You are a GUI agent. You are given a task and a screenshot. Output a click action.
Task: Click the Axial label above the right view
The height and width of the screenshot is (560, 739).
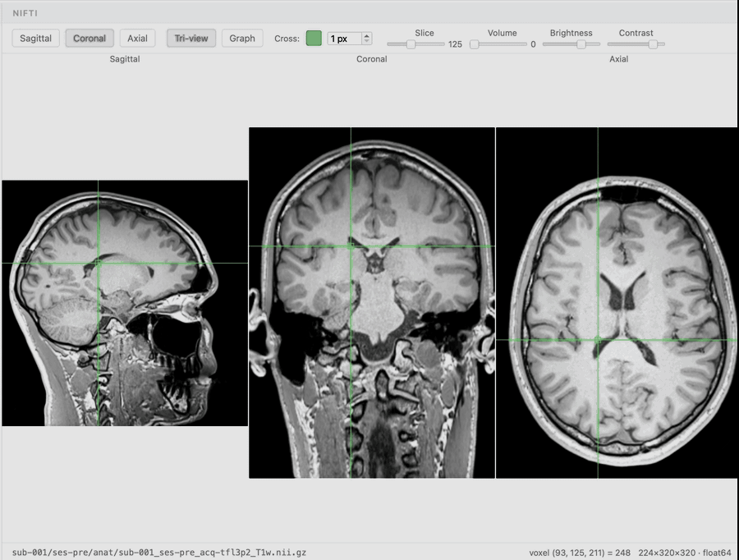click(619, 59)
